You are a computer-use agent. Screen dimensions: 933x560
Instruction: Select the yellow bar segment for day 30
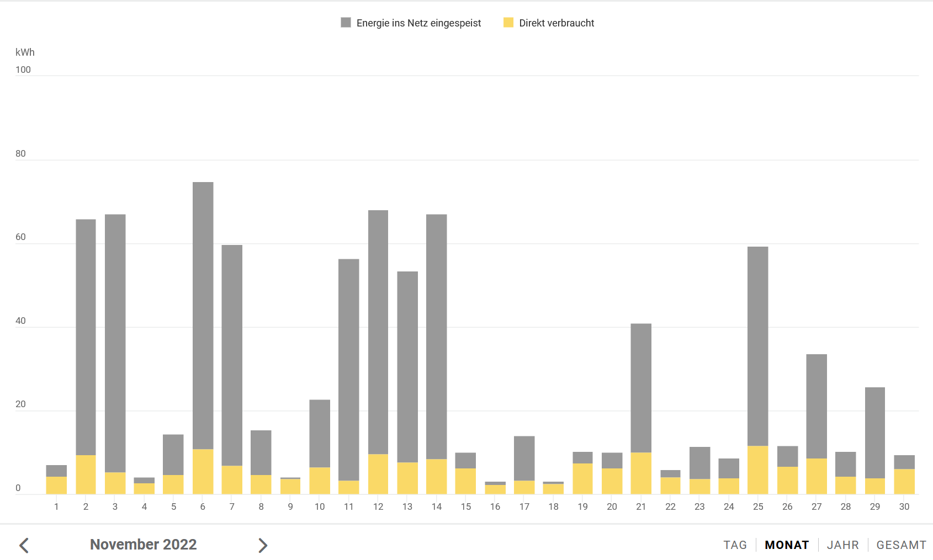coord(904,482)
